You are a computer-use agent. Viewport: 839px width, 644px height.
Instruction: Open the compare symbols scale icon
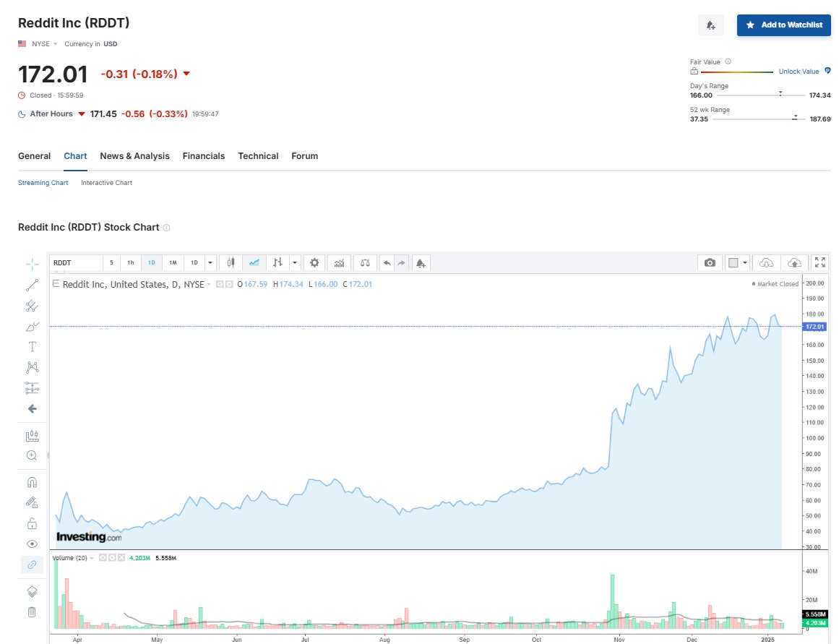[365, 263]
